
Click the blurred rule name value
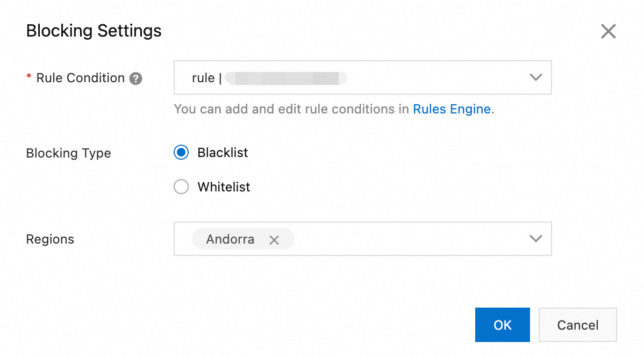pyautogui.click(x=286, y=78)
